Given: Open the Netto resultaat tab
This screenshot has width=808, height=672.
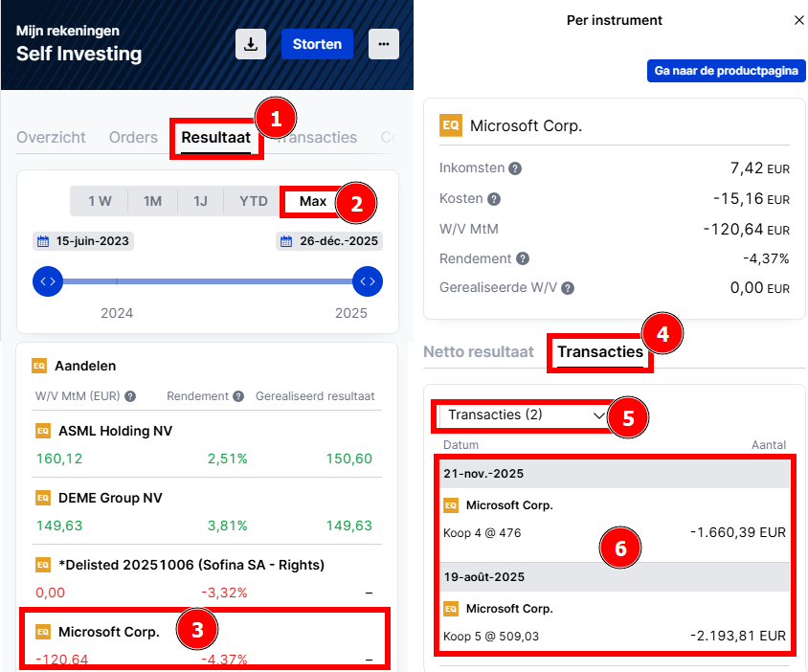Looking at the screenshot, I should 478,351.
